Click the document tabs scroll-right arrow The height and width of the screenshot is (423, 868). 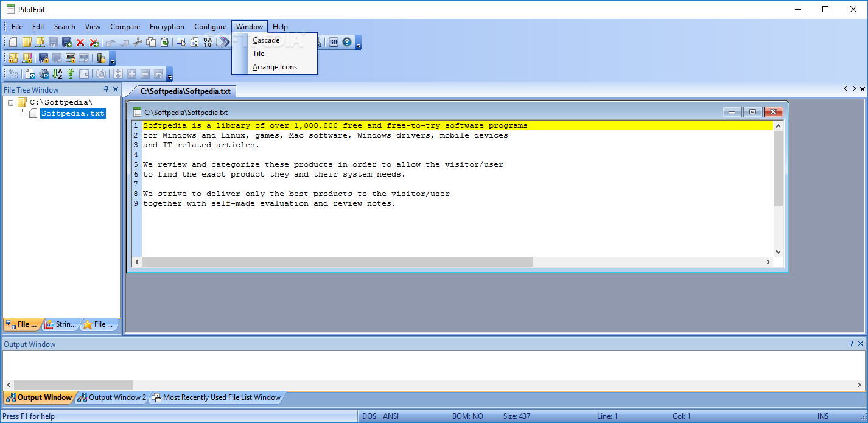[x=854, y=89]
